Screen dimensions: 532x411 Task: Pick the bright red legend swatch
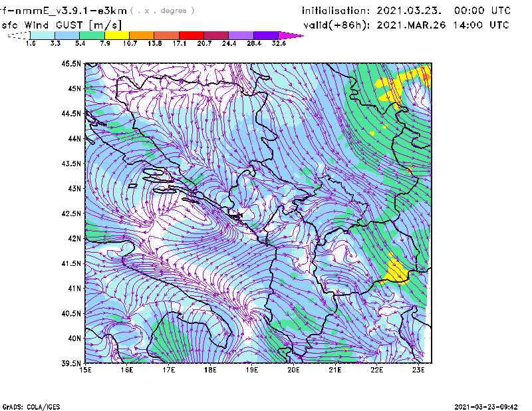click(x=192, y=35)
